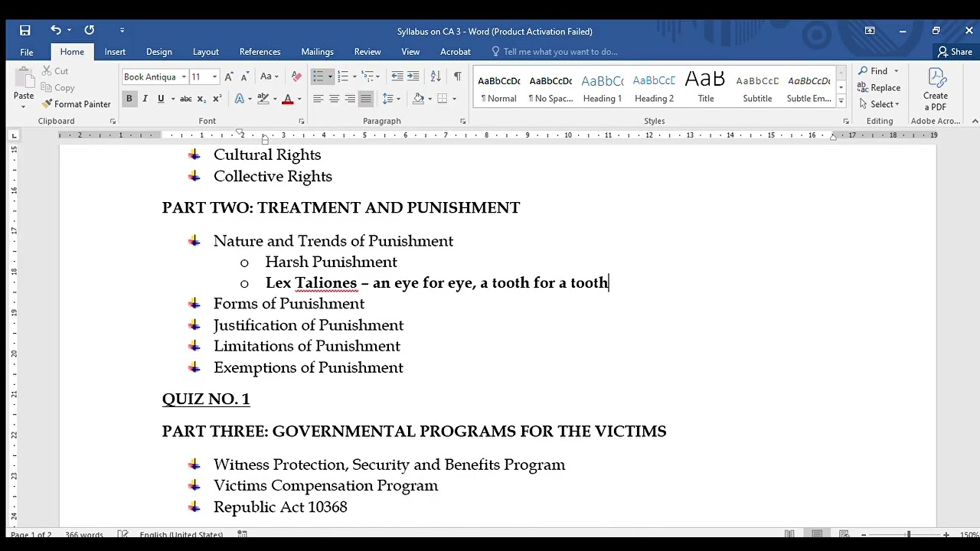This screenshot has width=980, height=551.
Task: Create a PDF with Adobe Acrobat
Action: [935, 89]
